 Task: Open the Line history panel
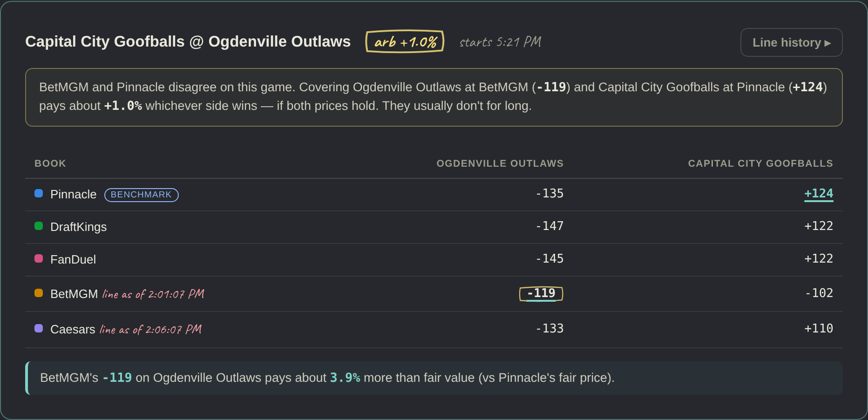pos(791,42)
